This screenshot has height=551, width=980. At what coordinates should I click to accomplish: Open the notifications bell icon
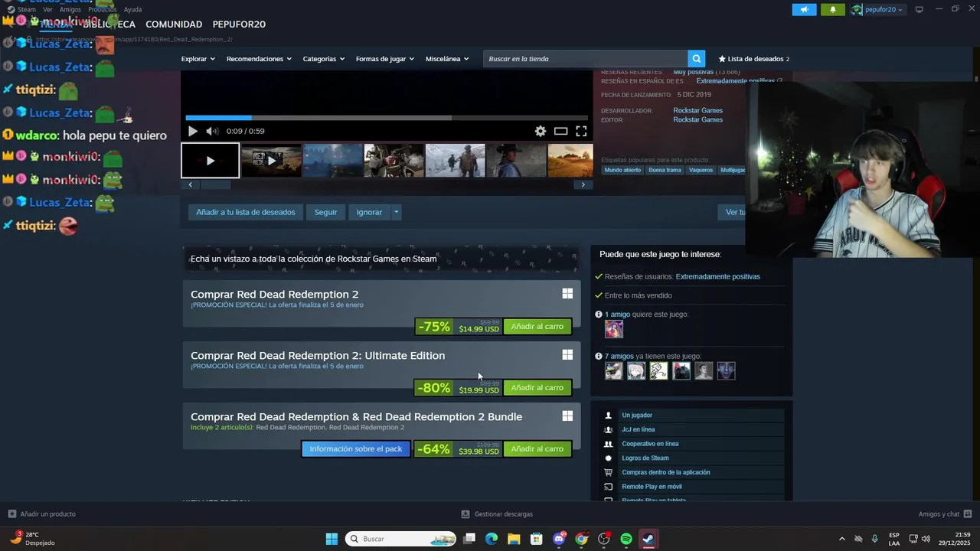pos(833,9)
